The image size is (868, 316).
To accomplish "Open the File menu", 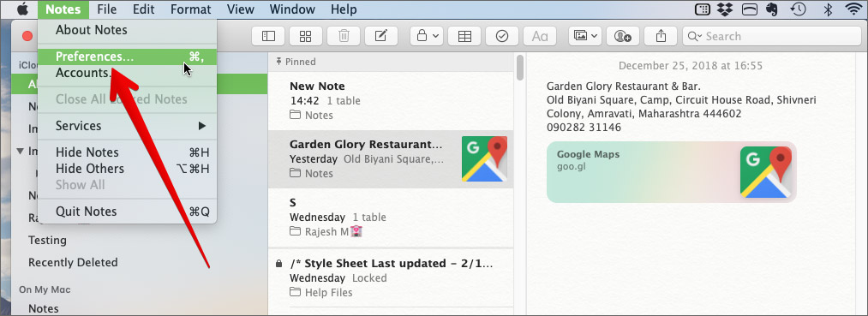I will pos(106,9).
